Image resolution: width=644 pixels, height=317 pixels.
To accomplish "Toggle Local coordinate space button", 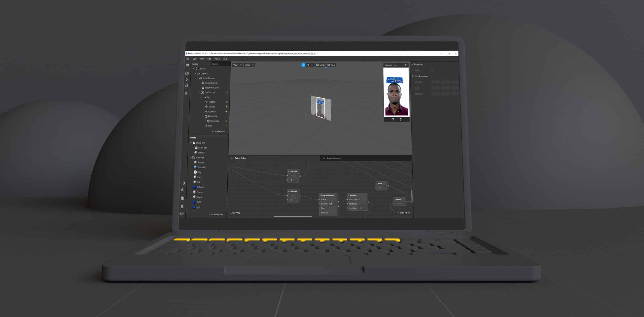I will 320,65.
